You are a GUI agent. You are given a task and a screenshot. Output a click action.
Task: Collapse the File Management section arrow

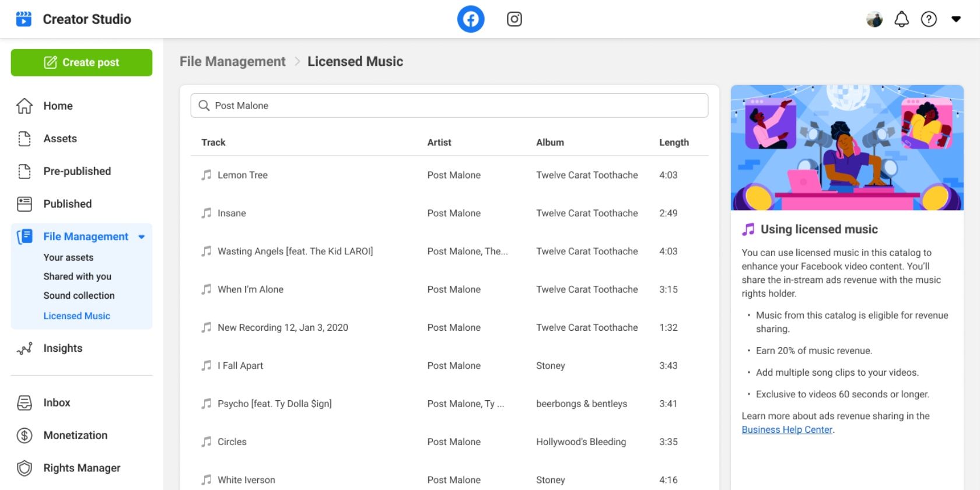pyautogui.click(x=142, y=237)
